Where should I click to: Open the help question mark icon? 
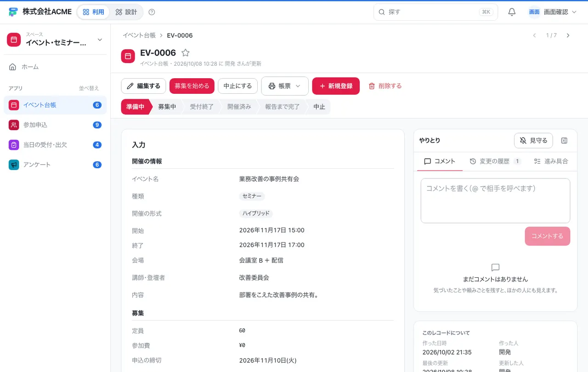point(152,12)
